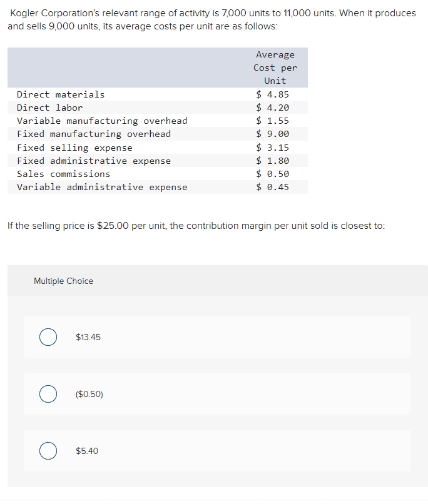Click the $5.40 answer label text
The image size is (428, 504).
87,451
